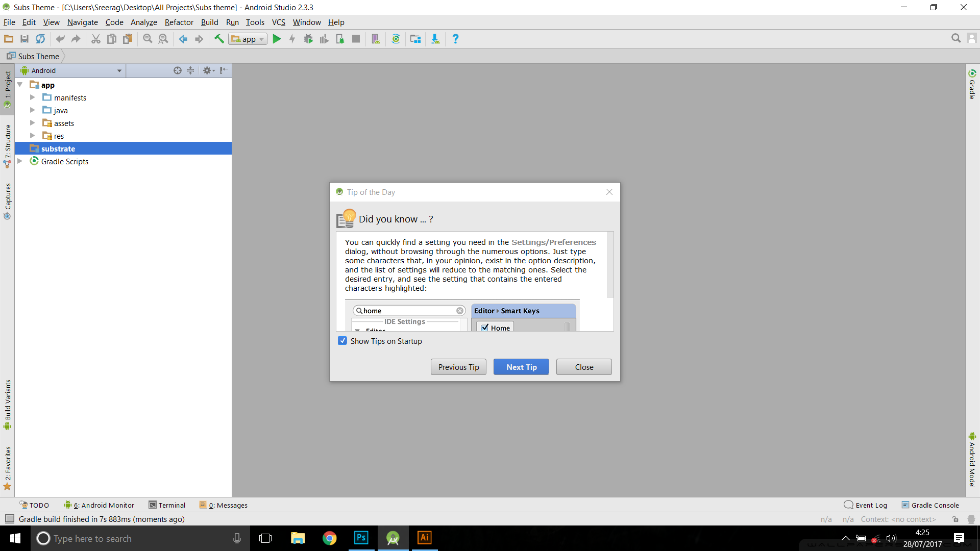Expand the res folder
The width and height of the screenshot is (980, 551).
tap(33, 135)
